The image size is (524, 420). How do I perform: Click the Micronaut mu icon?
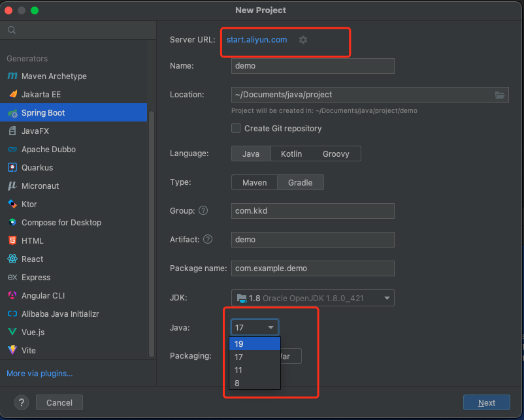12,186
